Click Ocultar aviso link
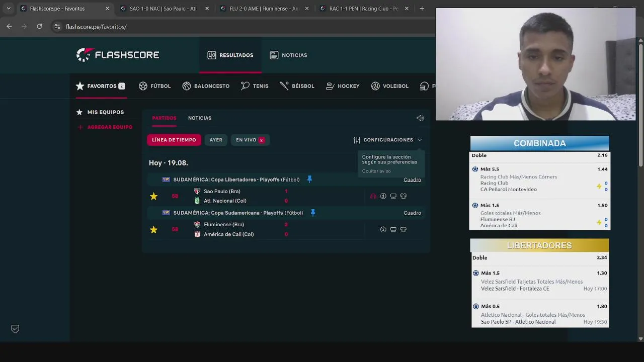The width and height of the screenshot is (644, 362). click(x=376, y=171)
